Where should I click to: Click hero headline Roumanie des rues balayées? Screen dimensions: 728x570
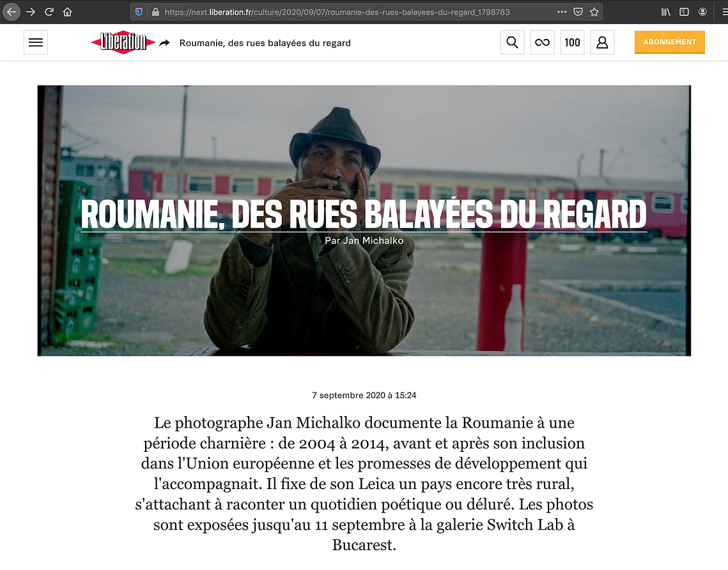coord(364,215)
